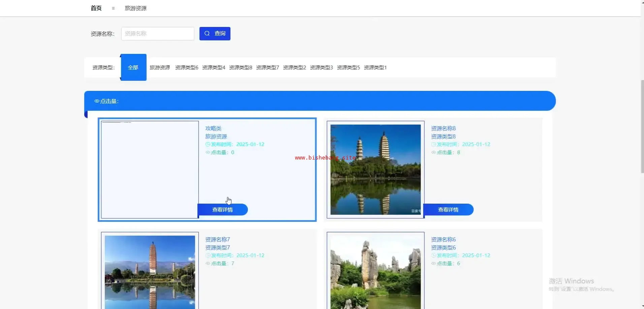Screen dimensions: 644x309
Task: Click the eye icon in 资源名称6 card
Action: click(x=433, y=264)
